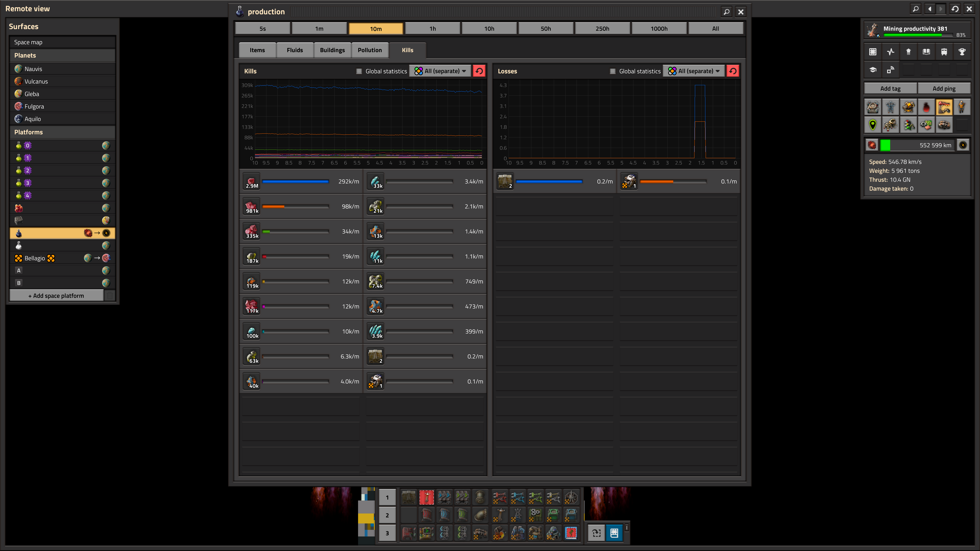Click the refresh arrow in top-right toolbar

[955, 9]
